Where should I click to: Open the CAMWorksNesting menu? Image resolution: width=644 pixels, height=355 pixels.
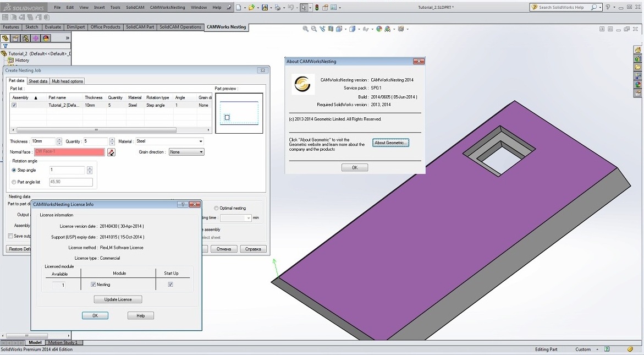tap(167, 7)
